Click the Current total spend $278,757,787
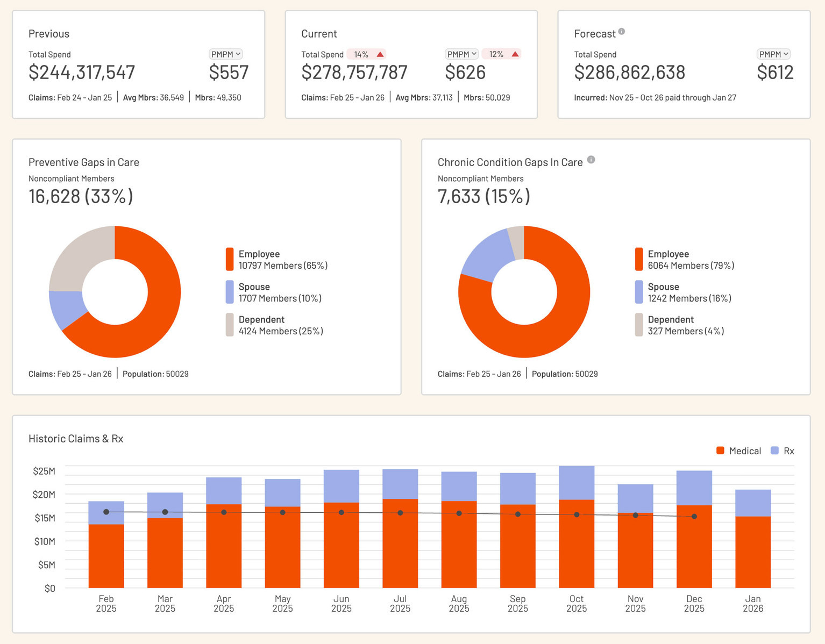The width and height of the screenshot is (825, 644). pos(354,72)
